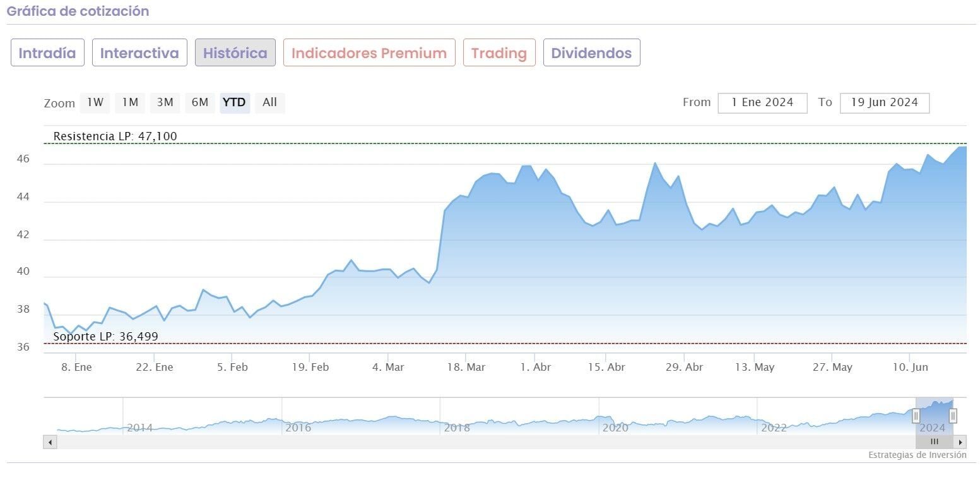
Task: Show the Dividendos tab
Action: pyautogui.click(x=591, y=53)
